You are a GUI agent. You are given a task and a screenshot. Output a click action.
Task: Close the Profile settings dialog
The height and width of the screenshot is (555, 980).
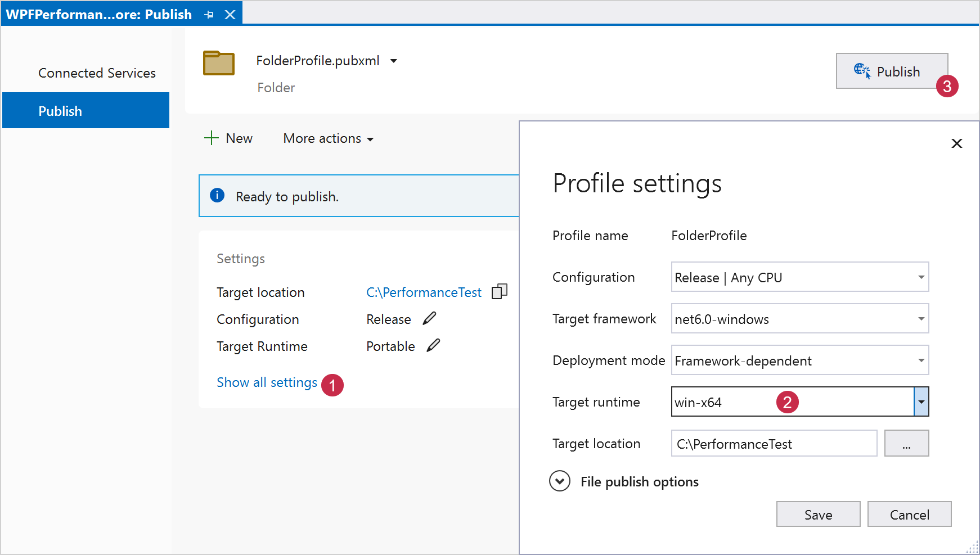pos(956,143)
